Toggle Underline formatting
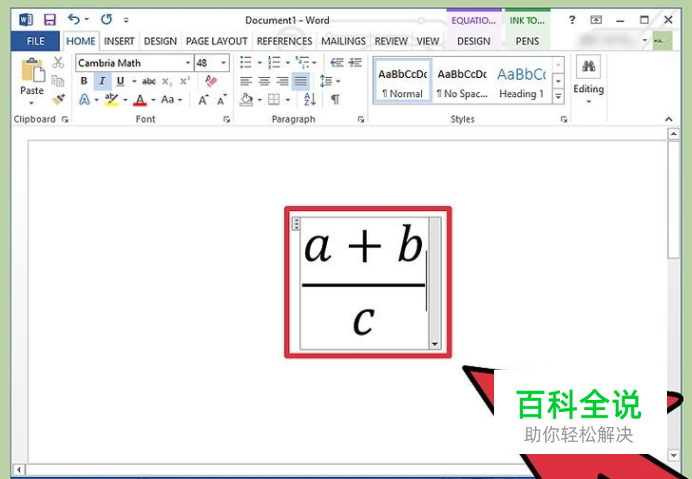The width and height of the screenshot is (692, 479). (x=120, y=81)
